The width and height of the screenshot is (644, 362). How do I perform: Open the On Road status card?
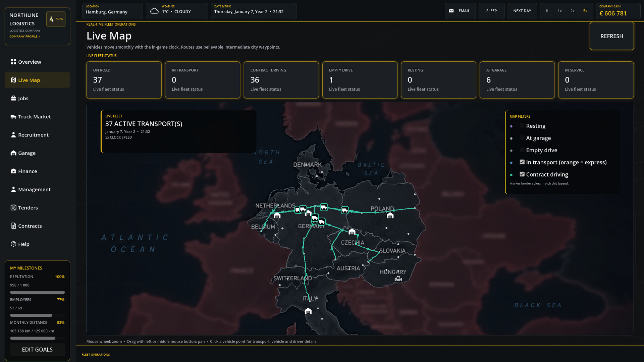124,80
